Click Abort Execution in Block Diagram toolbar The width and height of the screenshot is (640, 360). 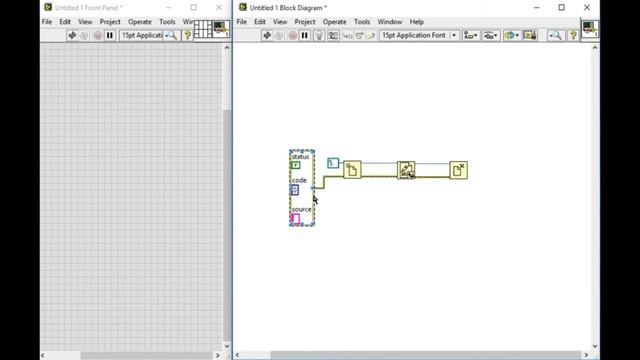292,36
